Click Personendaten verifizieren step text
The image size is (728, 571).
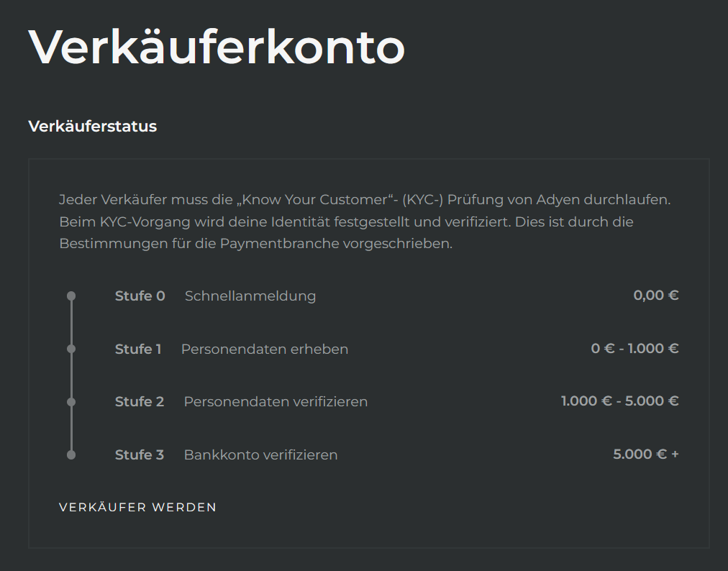[x=276, y=401]
